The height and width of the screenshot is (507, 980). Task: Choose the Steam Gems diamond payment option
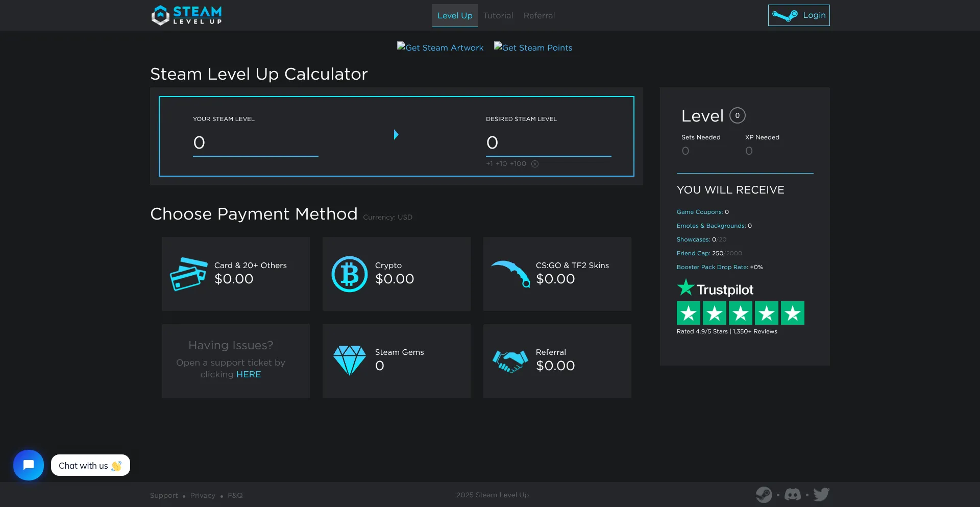pyautogui.click(x=396, y=360)
